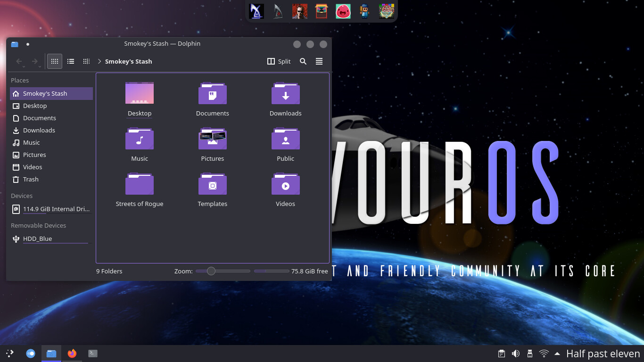This screenshot has width=644, height=362.
Task: Click the Half past eleven clock
Action: point(603,354)
